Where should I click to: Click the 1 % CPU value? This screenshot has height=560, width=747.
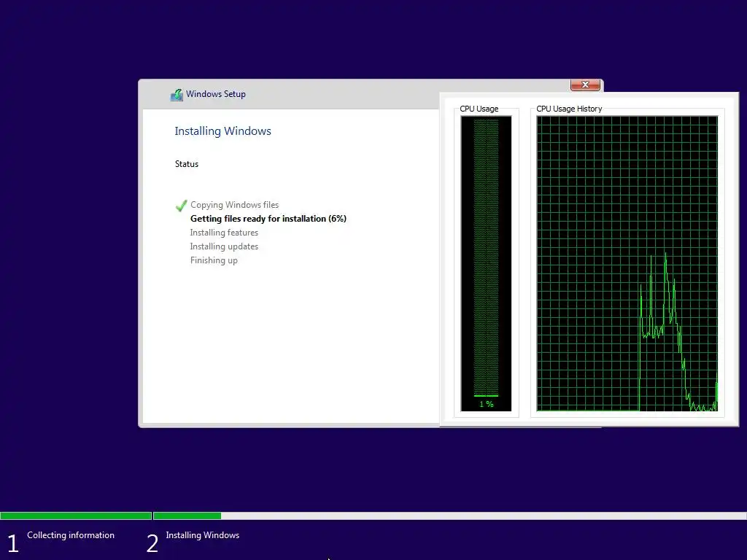(x=487, y=404)
